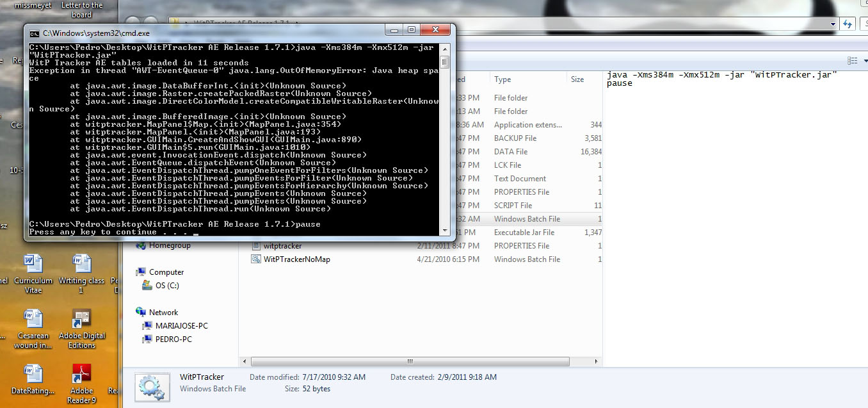The image size is (868, 408).
Task: Click the witptracker PROPERTIES file icon
Action: pos(255,246)
